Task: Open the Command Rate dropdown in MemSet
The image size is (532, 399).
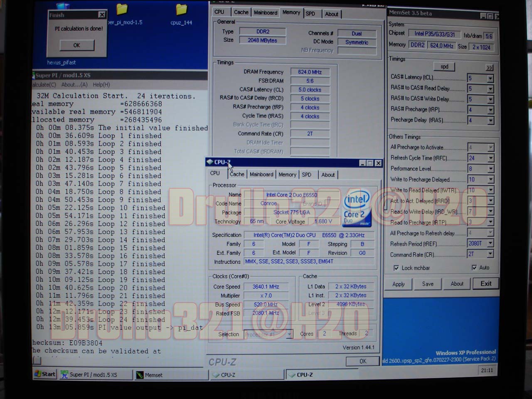Action: (x=490, y=254)
